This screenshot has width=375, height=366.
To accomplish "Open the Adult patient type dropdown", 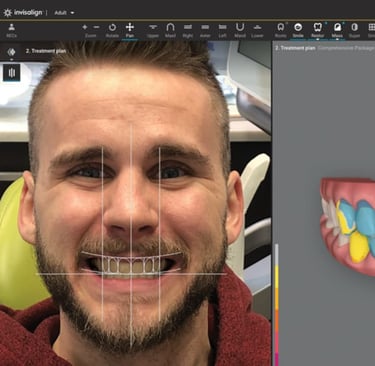I will pyautogui.click(x=64, y=13).
